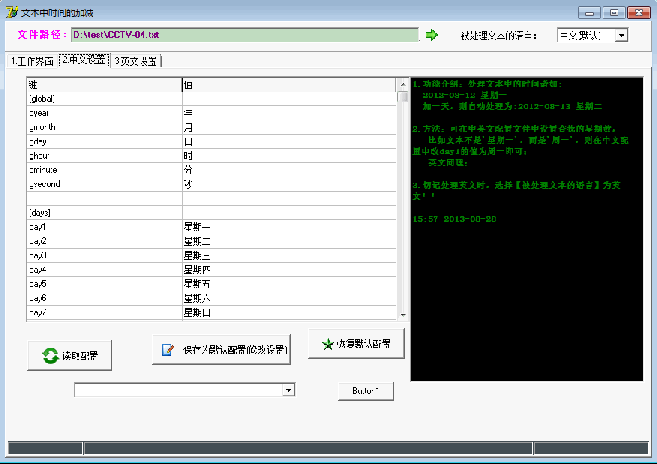The width and height of the screenshot is (657, 464).
Task: Select the day6 key cell
Action: click(104, 298)
